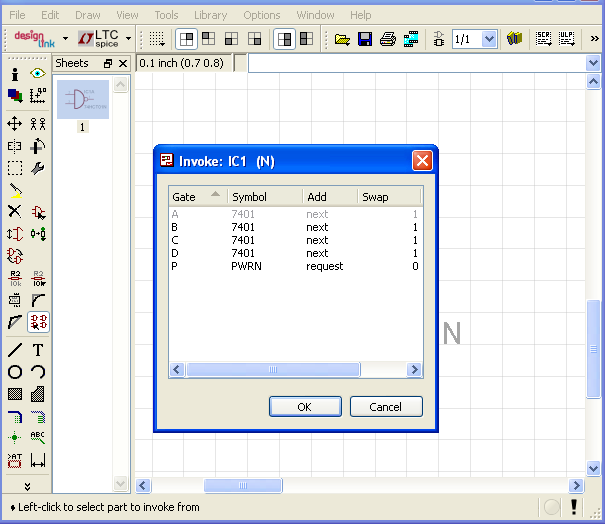This screenshot has width=605, height=524.
Task: Select gate D row in list
Action: click(295, 254)
